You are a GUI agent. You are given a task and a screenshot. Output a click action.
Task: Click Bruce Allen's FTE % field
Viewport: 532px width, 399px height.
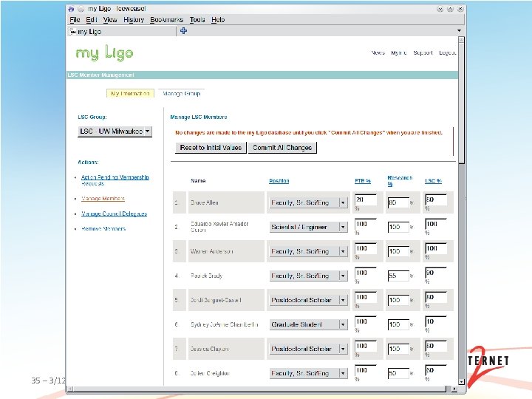366,199
